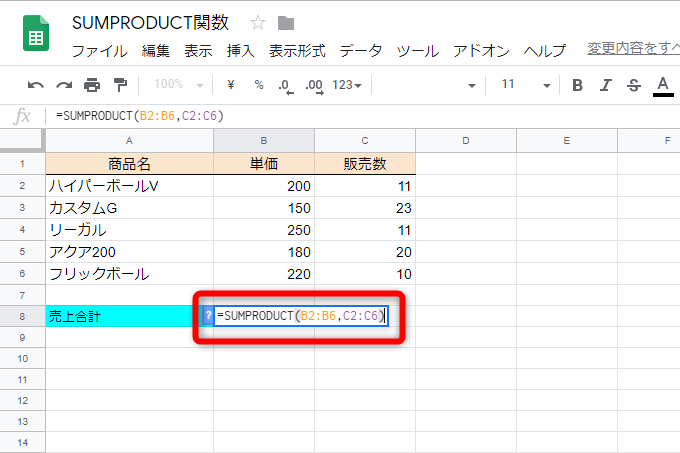This screenshot has width=680, height=453.
Task: Open the Google Sheets home icon
Action: pos(36,33)
